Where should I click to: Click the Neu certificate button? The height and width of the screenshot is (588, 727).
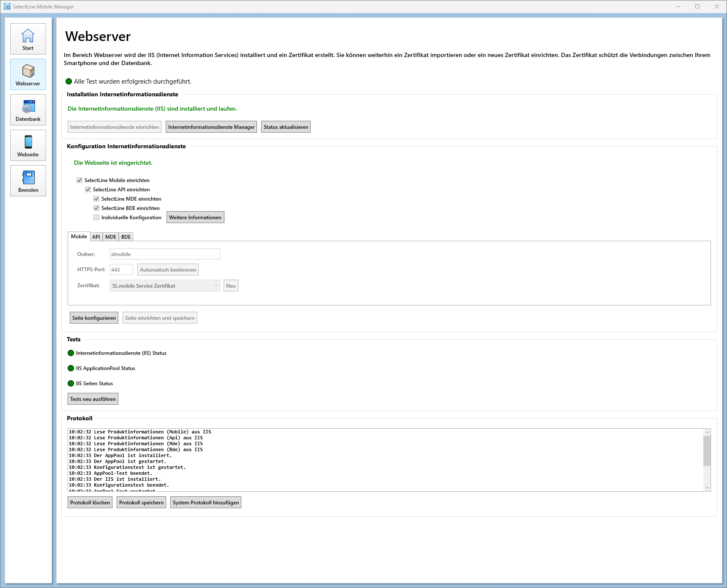[x=231, y=286]
